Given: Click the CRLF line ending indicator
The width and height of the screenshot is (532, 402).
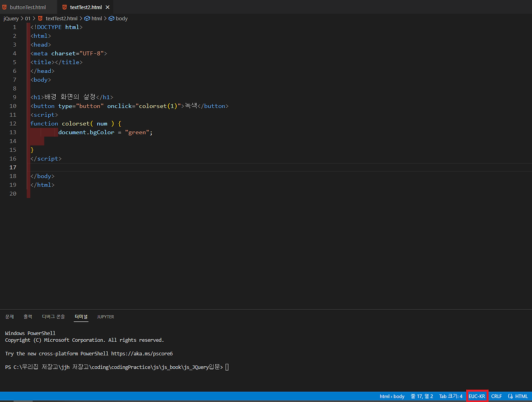Looking at the screenshot, I should [496, 396].
